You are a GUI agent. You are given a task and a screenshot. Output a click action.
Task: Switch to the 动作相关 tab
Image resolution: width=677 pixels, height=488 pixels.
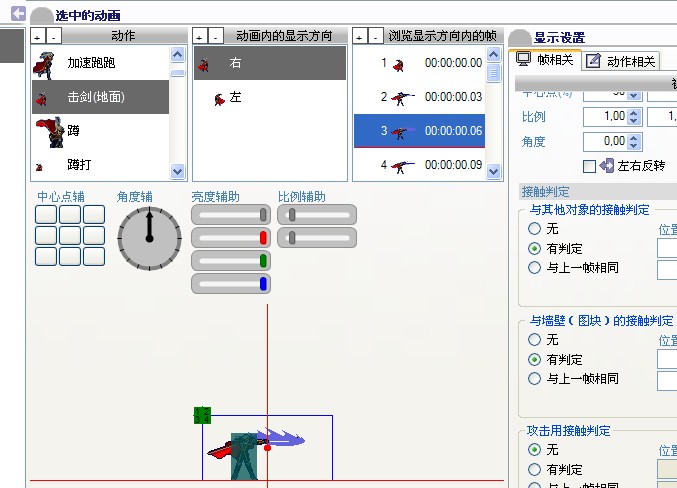[x=621, y=61]
